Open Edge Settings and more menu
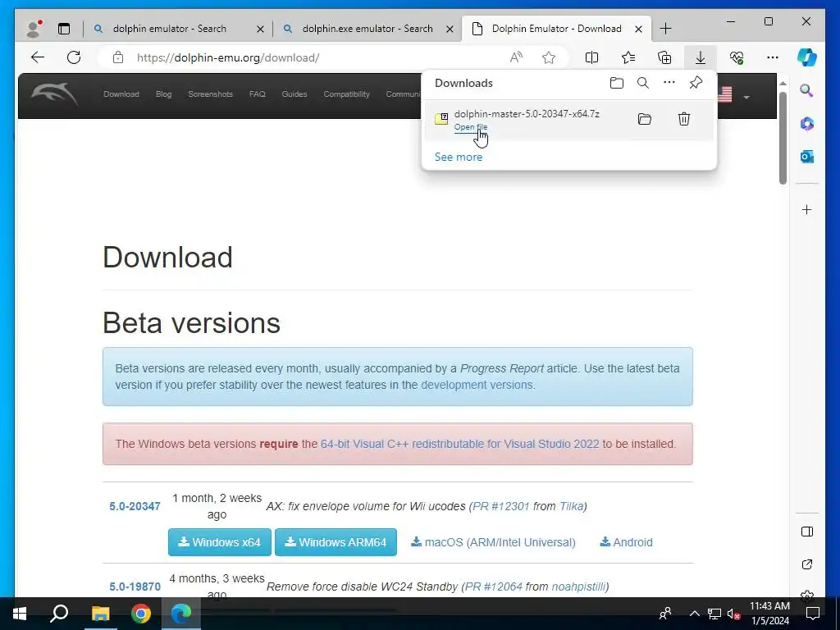The height and width of the screenshot is (630, 840). coord(773,57)
